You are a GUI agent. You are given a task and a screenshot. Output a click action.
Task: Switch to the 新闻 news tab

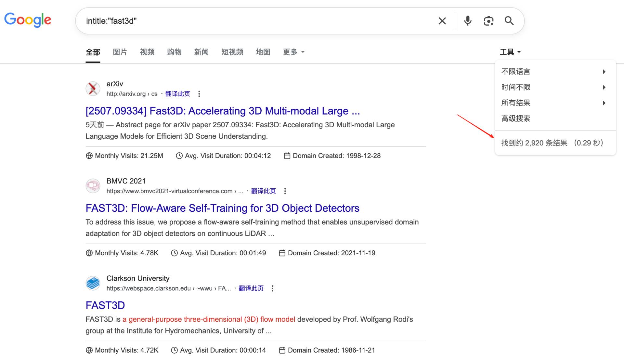pyautogui.click(x=201, y=52)
